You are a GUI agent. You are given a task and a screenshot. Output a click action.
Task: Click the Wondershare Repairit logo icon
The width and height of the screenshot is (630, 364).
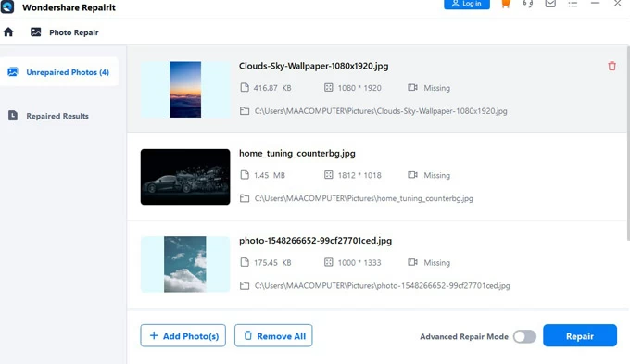coord(7,6)
